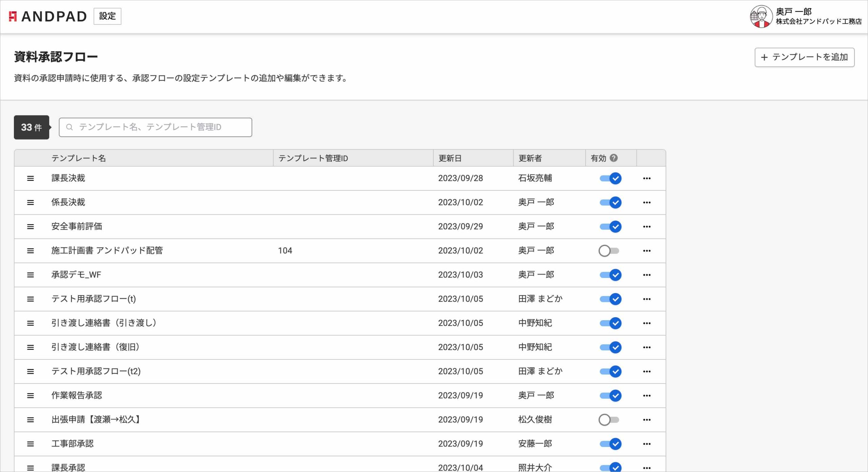This screenshot has width=868, height=472.
Task: Click drag handle for 引き渡し連絡書（復旧）
Action: [31, 347]
